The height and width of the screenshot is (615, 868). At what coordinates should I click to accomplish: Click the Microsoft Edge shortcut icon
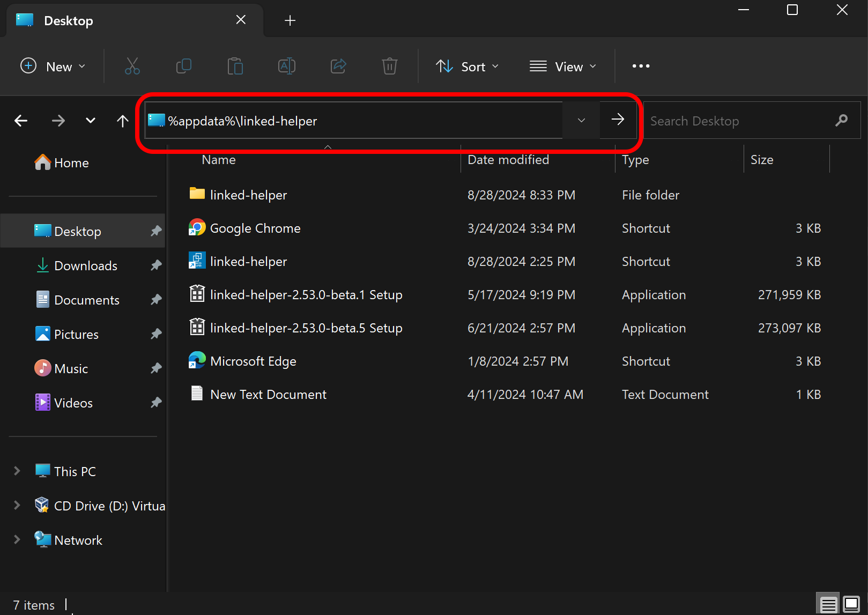point(197,360)
